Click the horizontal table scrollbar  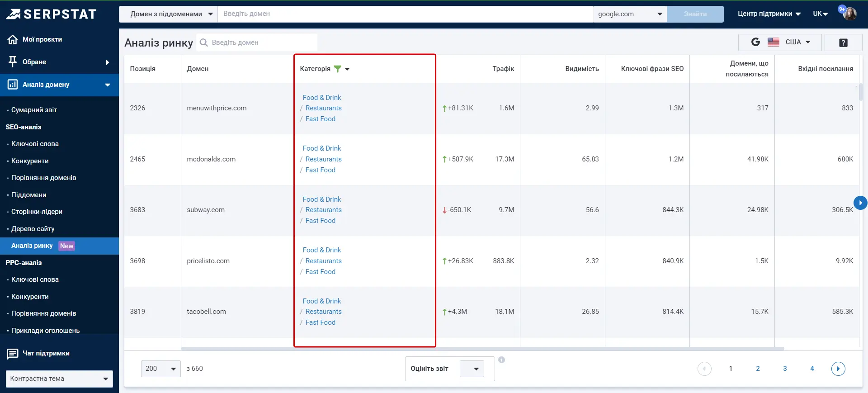pyautogui.click(x=482, y=349)
